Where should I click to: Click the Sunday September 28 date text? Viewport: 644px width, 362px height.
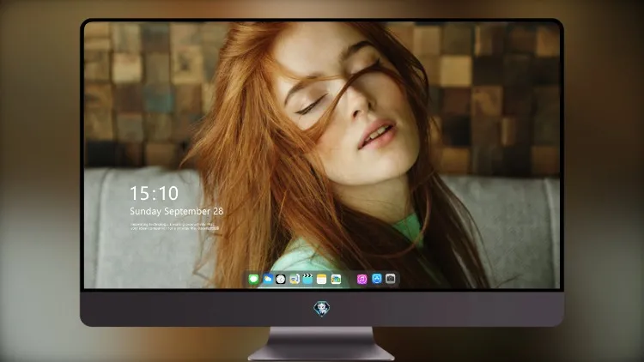[x=177, y=211]
